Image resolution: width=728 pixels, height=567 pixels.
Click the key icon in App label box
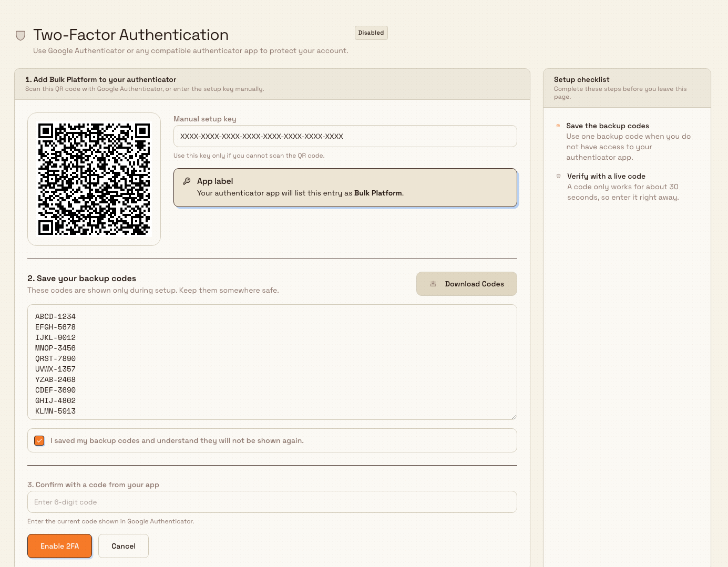(187, 181)
